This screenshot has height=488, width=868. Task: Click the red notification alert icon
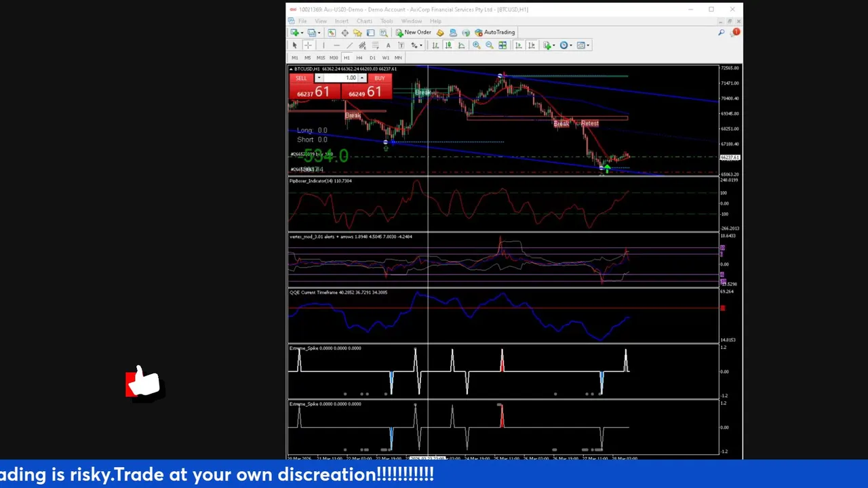point(736,33)
